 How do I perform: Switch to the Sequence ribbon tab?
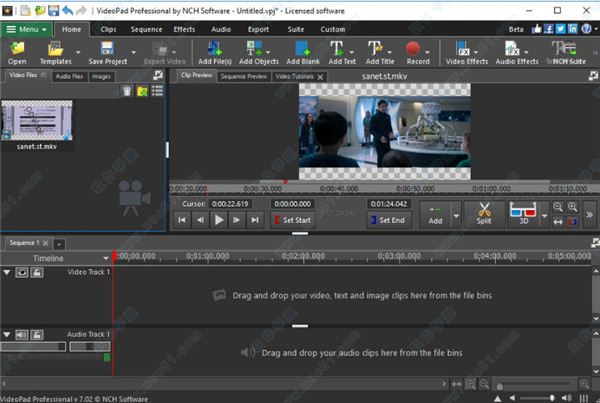click(x=146, y=29)
